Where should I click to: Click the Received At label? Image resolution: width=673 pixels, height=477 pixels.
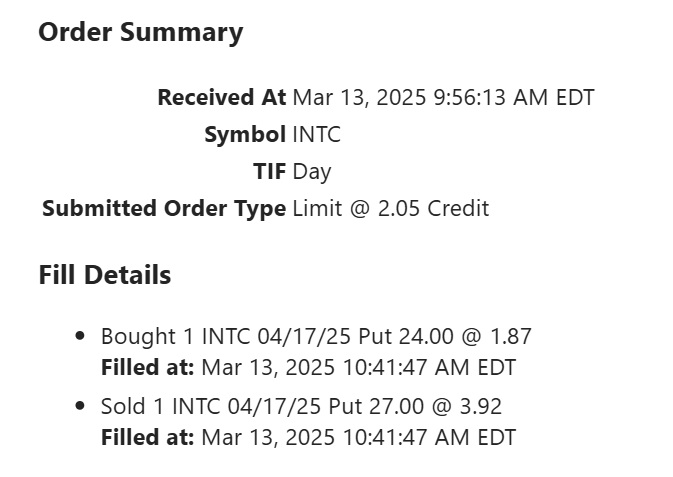point(221,98)
